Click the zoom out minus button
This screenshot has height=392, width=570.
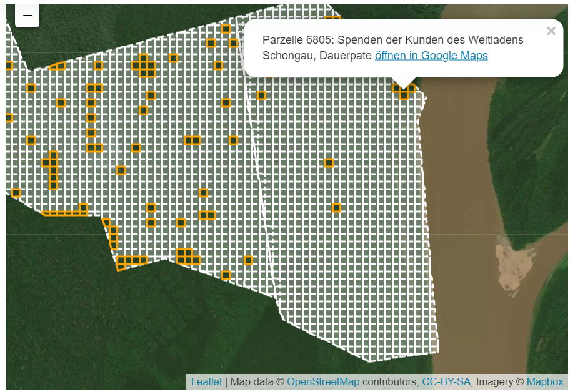point(27,16)
